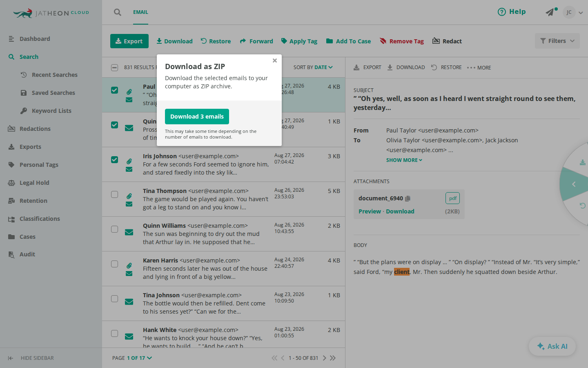Click the search magnifier icon in top bar
Screen dimensions: 588x368
(x=118, y=12)
